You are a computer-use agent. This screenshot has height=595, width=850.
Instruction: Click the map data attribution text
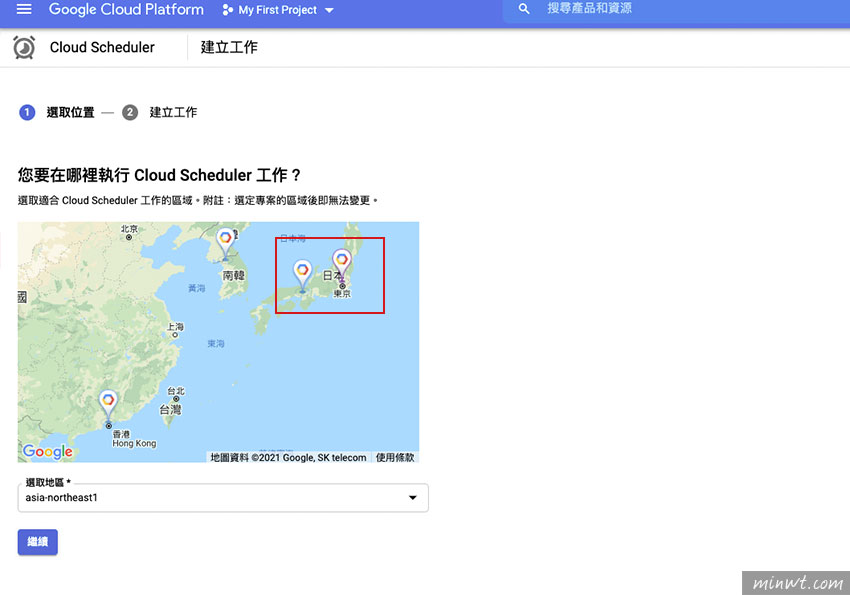(x=288, y=457)
